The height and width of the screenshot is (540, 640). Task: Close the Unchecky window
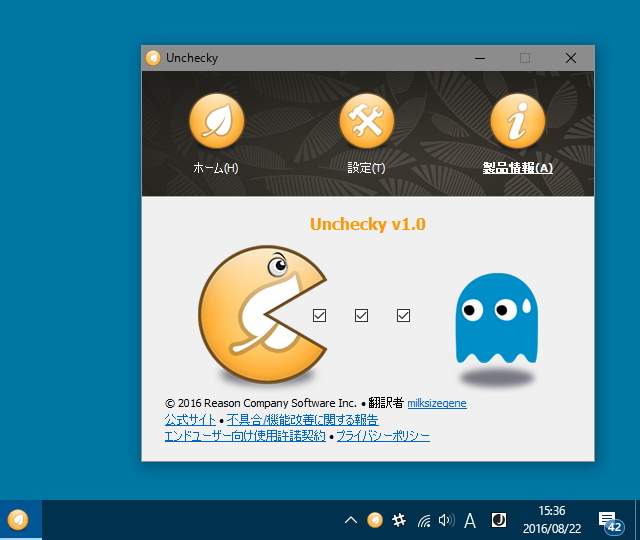(x=571, y=58)
